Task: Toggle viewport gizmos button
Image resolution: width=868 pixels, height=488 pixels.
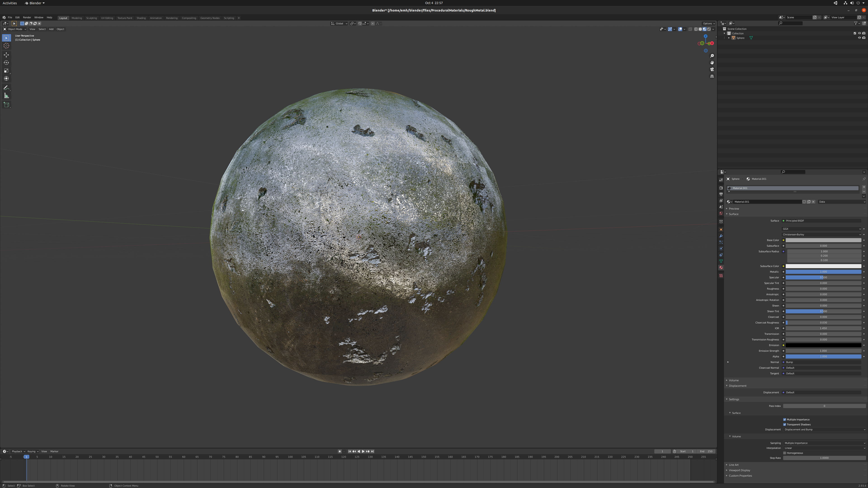Action: [670, 29]
